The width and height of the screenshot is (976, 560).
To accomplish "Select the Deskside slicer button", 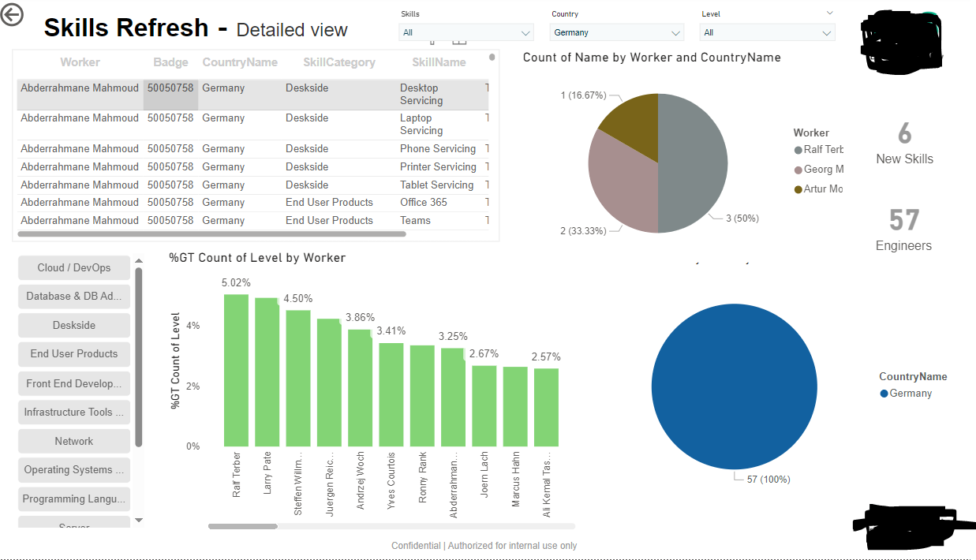I will pyautogui.click(x=74, y=325).
